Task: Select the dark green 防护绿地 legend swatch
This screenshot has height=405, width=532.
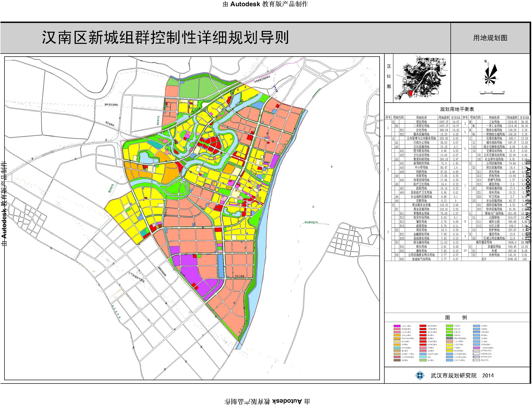Action: click(x=450, y=335)
